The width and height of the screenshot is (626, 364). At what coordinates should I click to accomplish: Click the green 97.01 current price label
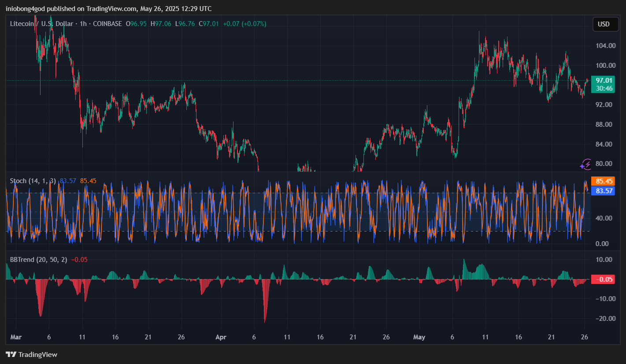[x=604, y=80]
